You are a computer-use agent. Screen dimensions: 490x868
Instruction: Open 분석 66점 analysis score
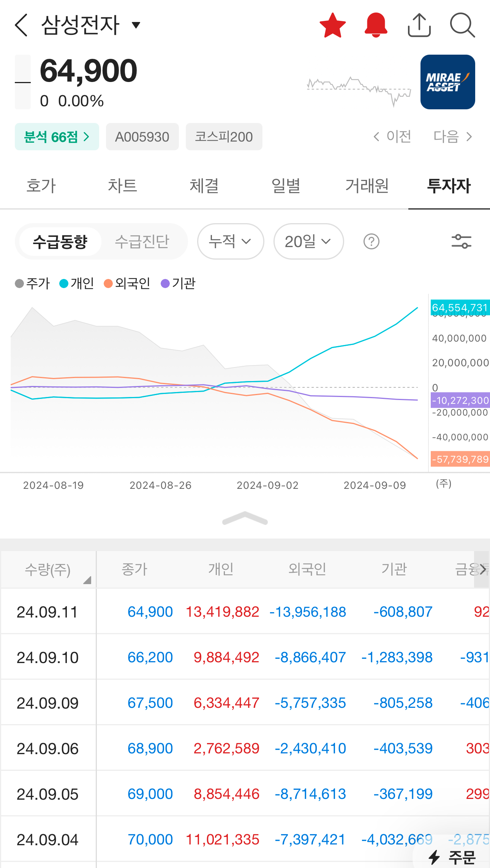coord(57,137)
